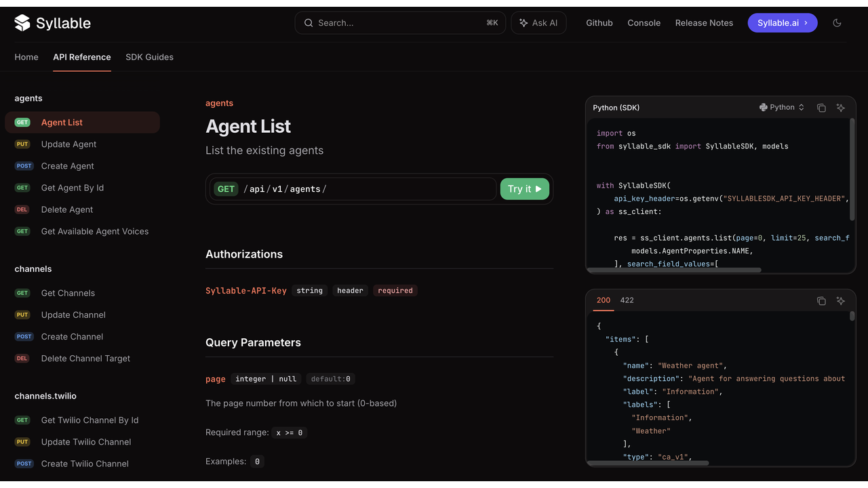
Task: Open Update Twilio Channel page
Action: pos(86,442)
